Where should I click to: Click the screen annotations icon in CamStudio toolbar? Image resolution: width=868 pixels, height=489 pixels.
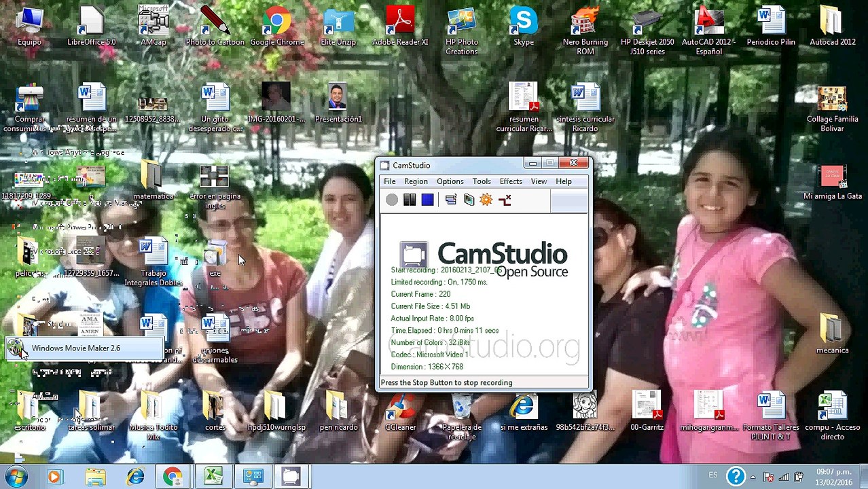(x=469, y=200)
